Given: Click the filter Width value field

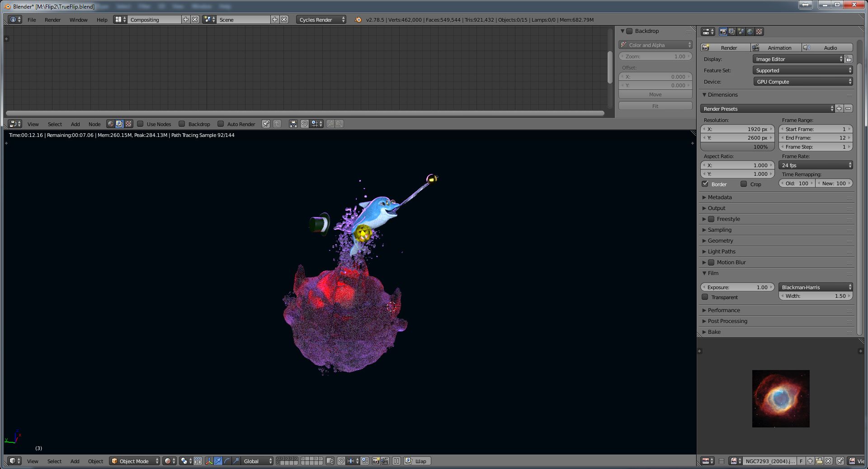Looking at the screenshot, I should (x=816, y=296).
